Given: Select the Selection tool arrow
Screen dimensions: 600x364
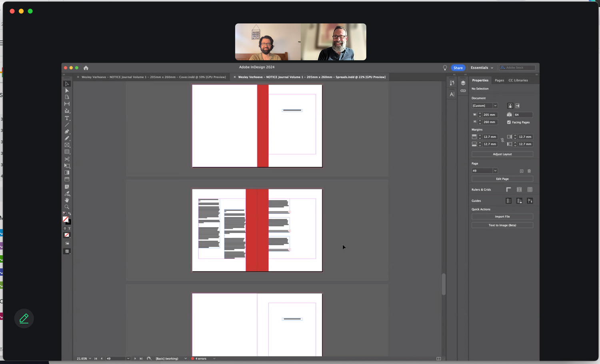Looking at the screenshot, I should [x=67, y=84].
